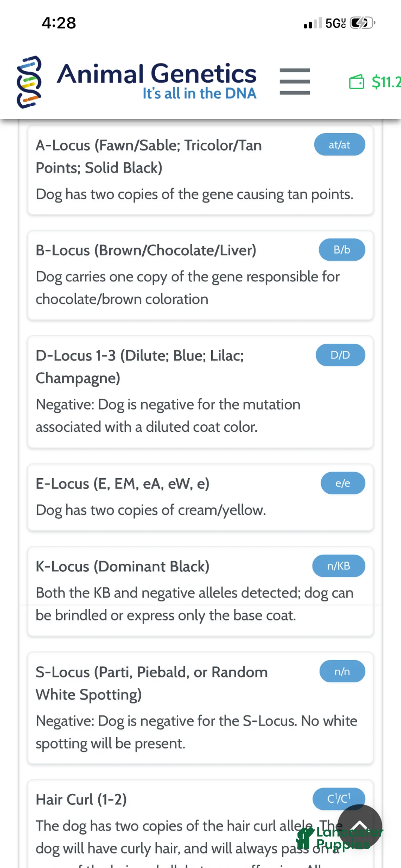Select the at/at genotype badge

pyautogui.click(x=339, y=144)
